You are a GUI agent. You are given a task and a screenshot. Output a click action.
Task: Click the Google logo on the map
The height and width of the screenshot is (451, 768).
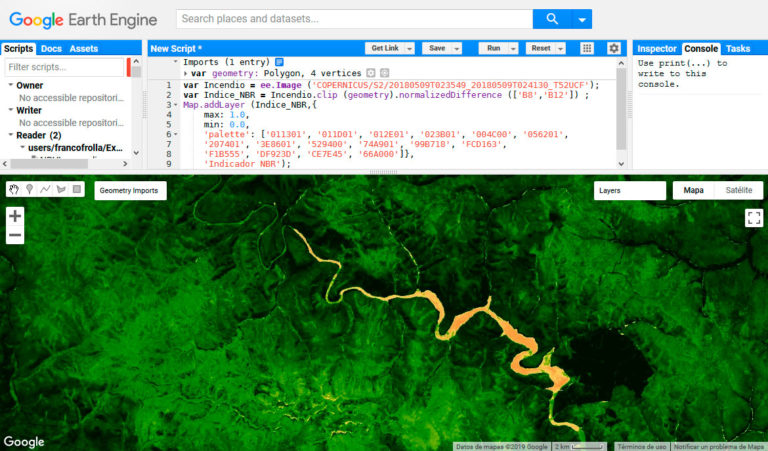(x=24, y=442)
